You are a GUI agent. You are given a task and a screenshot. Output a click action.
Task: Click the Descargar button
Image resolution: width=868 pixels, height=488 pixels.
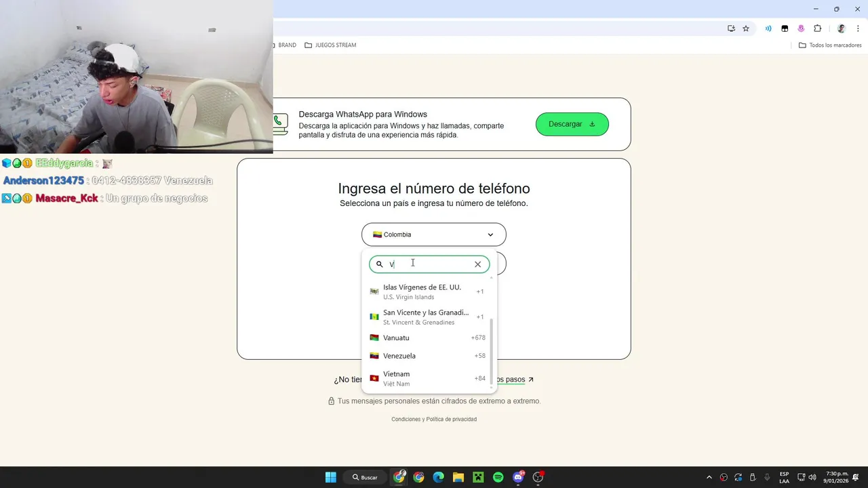pyautogui.click(x=572, y=124)
